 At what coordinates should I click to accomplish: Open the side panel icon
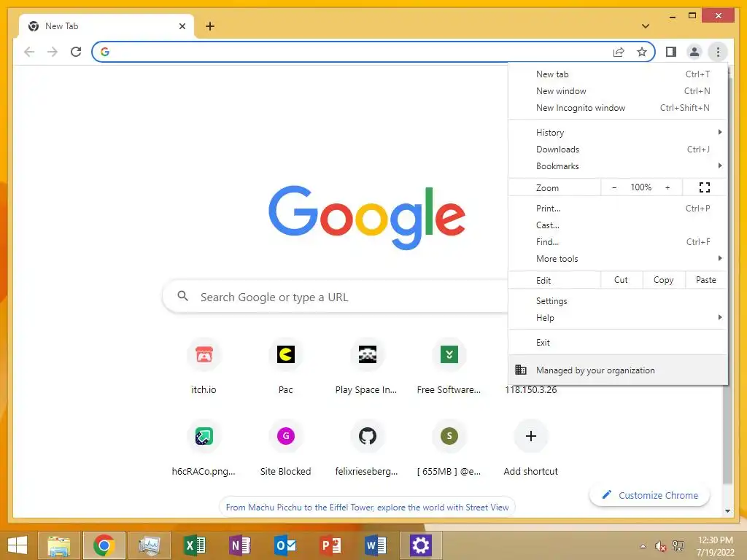click(671, 52)
